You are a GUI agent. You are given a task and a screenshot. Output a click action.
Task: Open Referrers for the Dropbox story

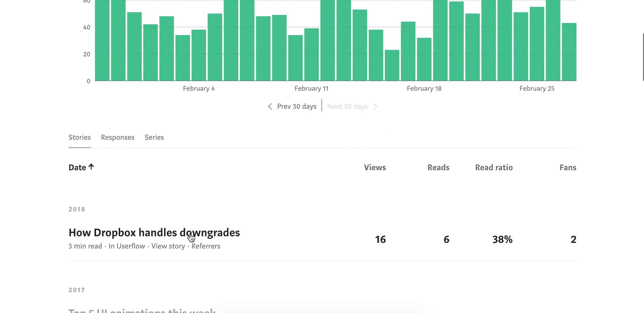[206, 246]
